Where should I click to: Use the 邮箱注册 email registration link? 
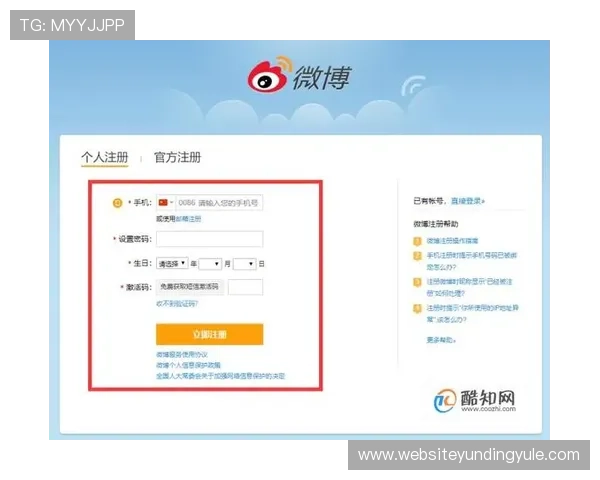[x=188, y=219]
